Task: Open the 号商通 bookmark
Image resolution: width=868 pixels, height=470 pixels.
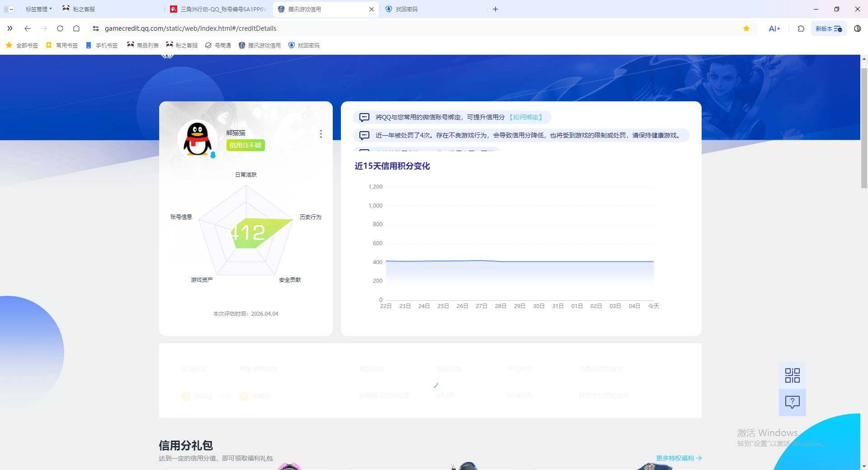Action: click(x=218, y=45)
